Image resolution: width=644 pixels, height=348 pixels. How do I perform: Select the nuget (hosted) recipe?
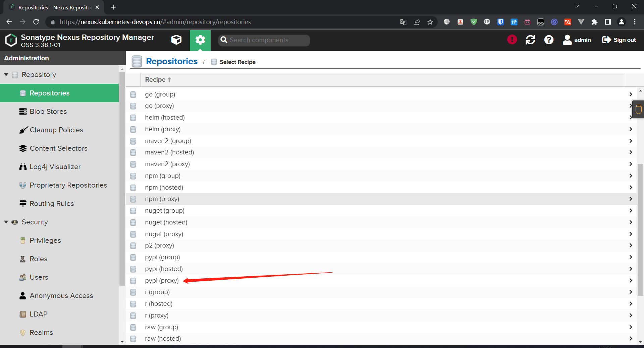[381, 222]
